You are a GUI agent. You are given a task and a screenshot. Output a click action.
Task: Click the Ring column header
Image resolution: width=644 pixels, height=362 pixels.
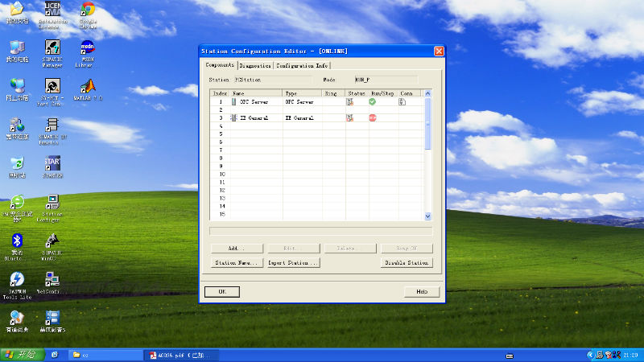[333, 93]
